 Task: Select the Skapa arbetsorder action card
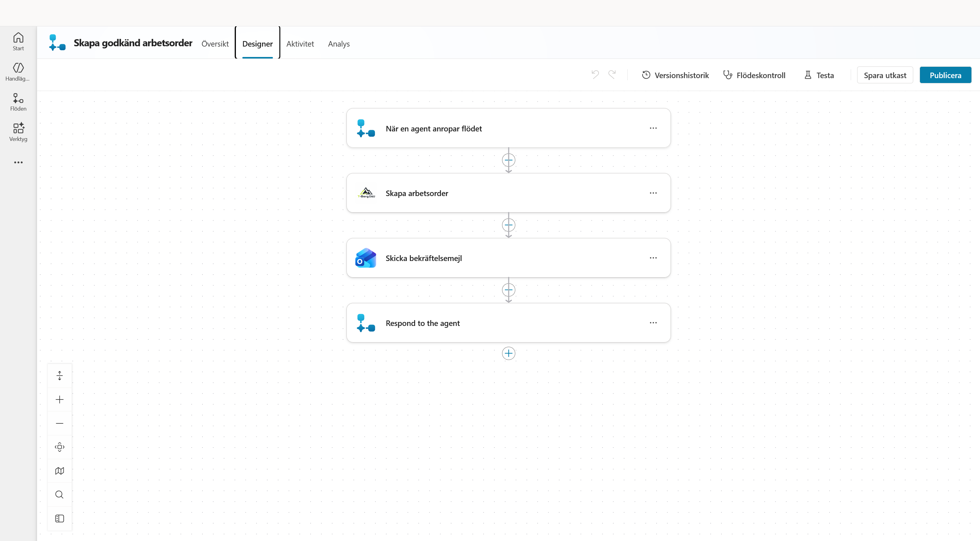click(508, 193)
